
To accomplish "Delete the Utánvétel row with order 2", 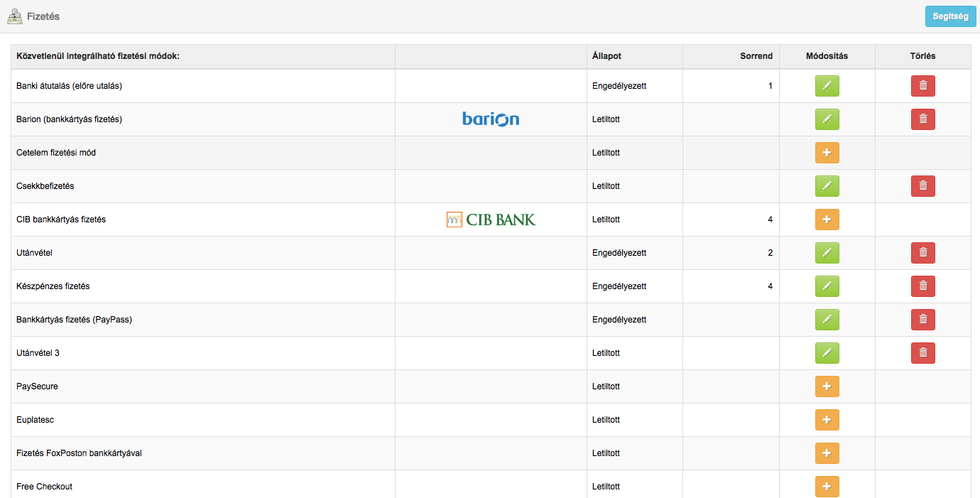I will click(x=922, y=253).
